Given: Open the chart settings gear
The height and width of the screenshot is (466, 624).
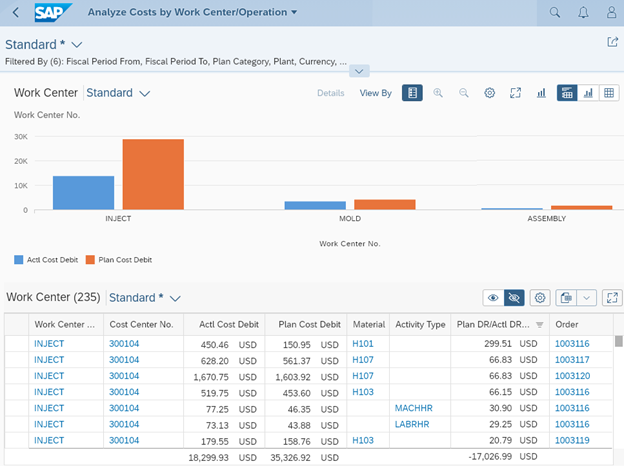Looking at the screenshot, I should point(490,93).
